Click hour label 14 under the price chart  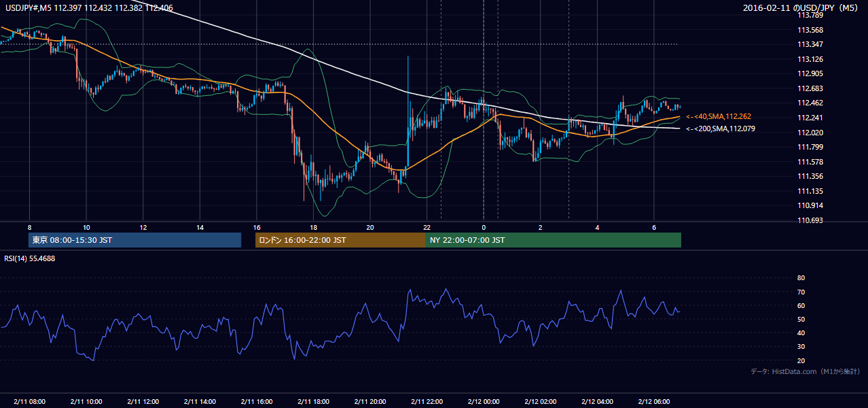click(200, 227)
